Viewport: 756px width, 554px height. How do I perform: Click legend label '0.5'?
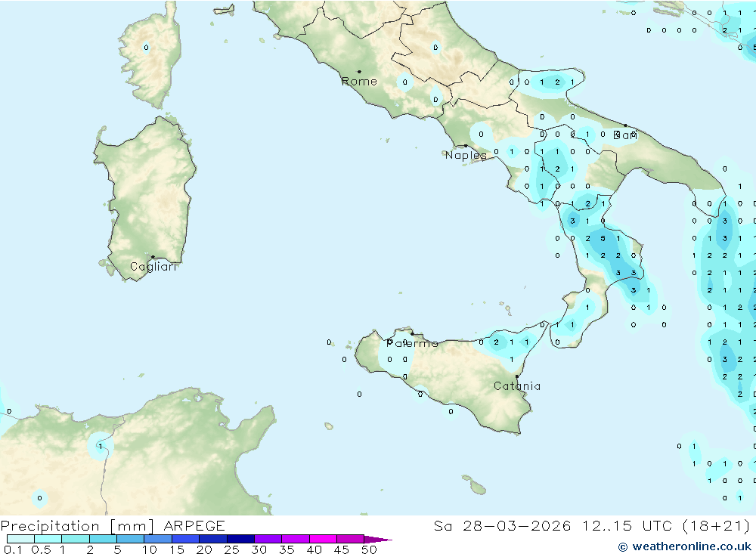pos(41,549)
